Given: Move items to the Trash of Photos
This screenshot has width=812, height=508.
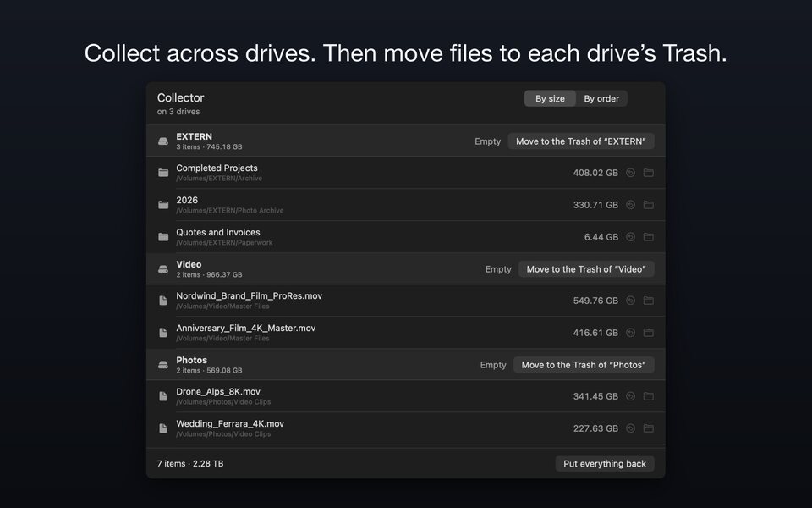Looking at the screenshot, I should coord(584,364).
